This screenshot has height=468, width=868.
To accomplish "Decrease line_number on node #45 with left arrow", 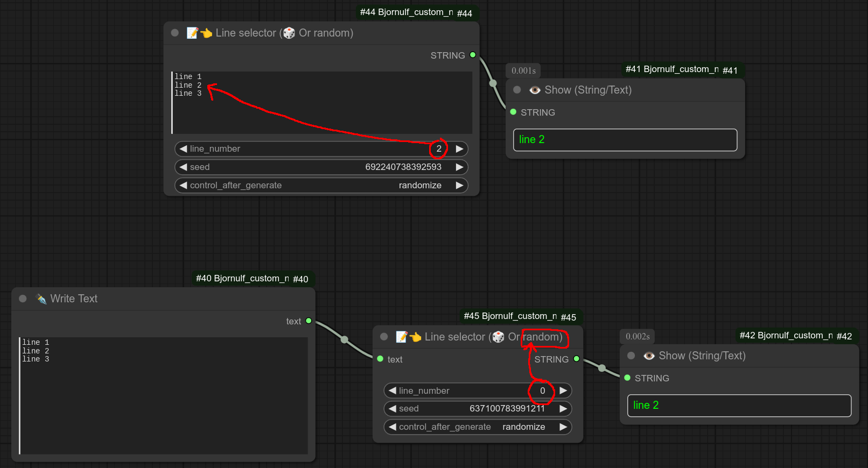I will [393, 391].
